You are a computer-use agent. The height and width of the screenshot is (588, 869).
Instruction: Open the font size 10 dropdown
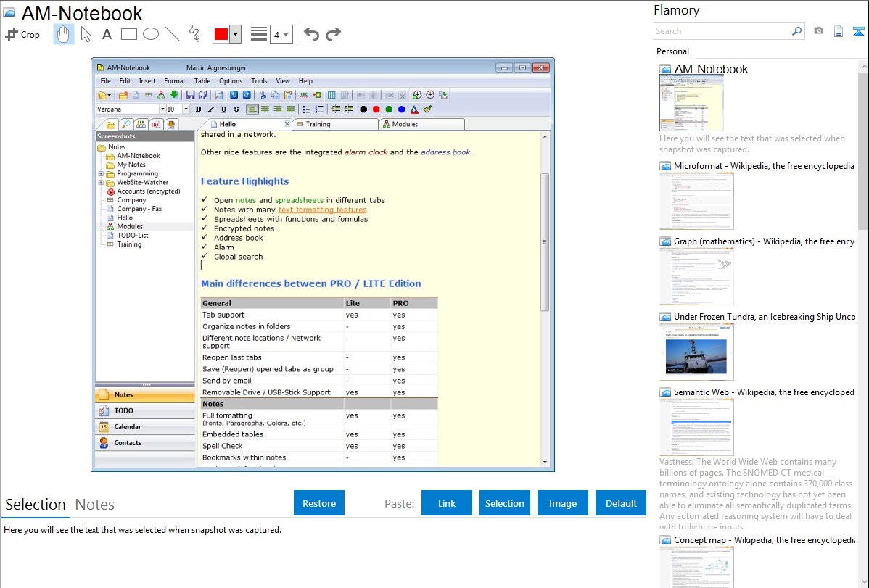186,109
